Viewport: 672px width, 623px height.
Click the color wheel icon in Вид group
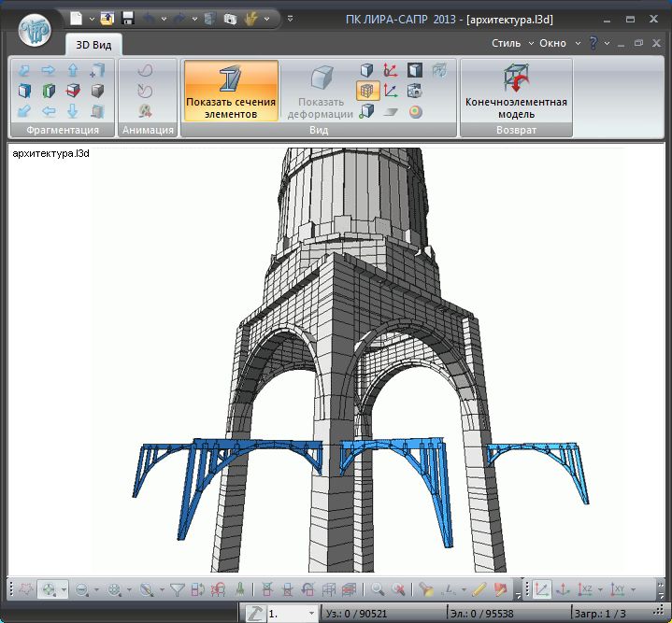tap(415, 112)
